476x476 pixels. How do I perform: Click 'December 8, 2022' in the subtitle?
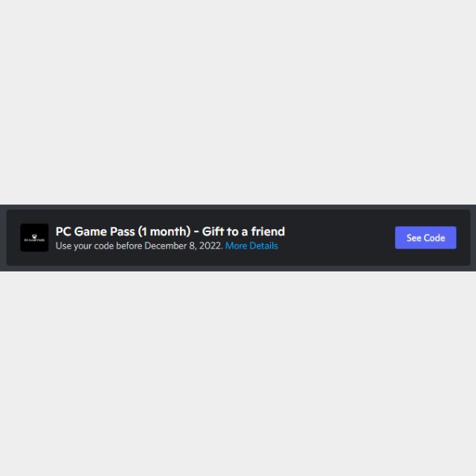[183, 245]
